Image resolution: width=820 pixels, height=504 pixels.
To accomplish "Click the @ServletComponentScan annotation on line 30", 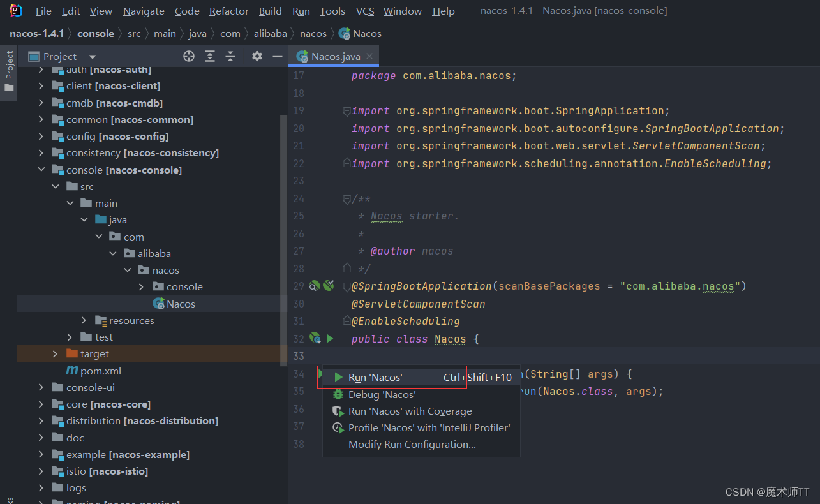I will click(418, 304).
